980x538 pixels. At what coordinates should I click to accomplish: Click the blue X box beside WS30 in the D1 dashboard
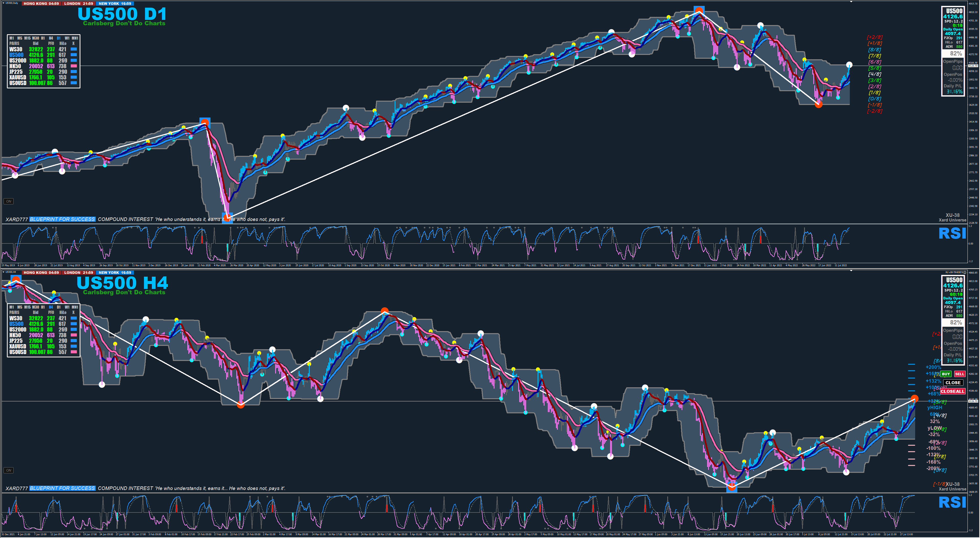click(74, 49)
